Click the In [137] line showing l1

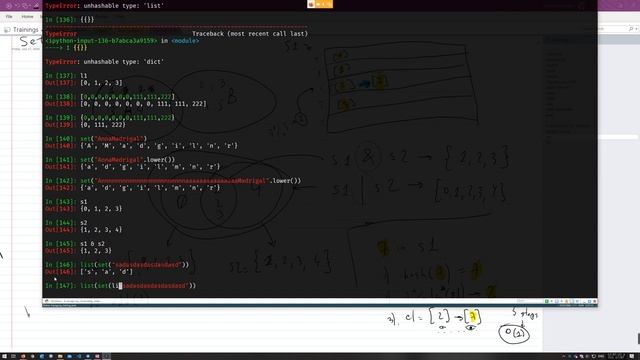point(66,76)
